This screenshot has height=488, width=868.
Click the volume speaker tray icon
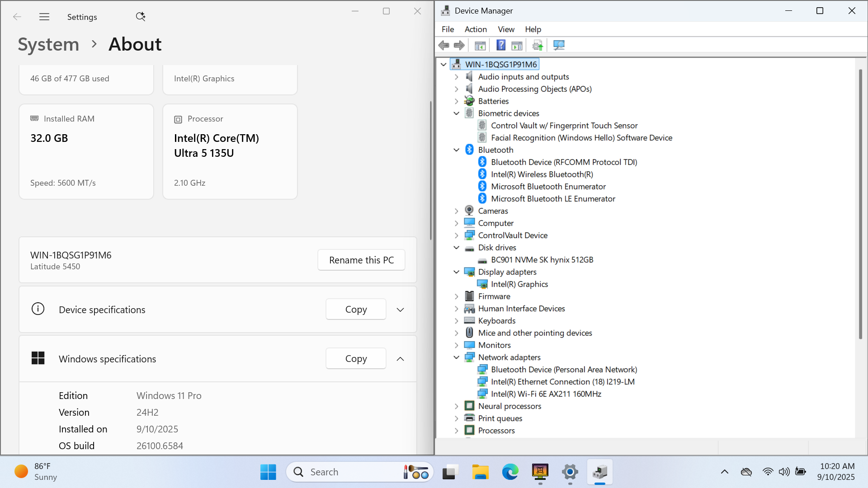[x=784, y=472]
